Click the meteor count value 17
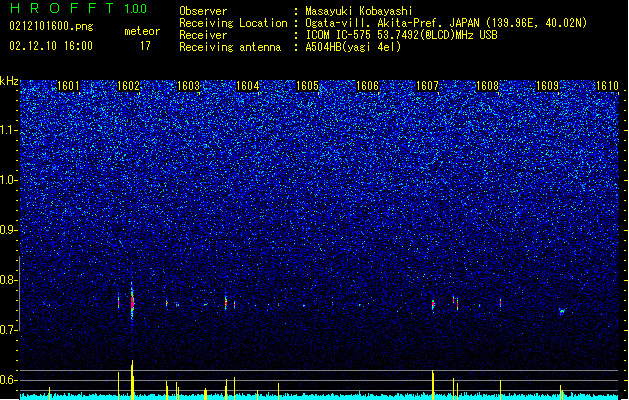The width and height of the screenshot is (629, 400). click(x=145, y=46)
